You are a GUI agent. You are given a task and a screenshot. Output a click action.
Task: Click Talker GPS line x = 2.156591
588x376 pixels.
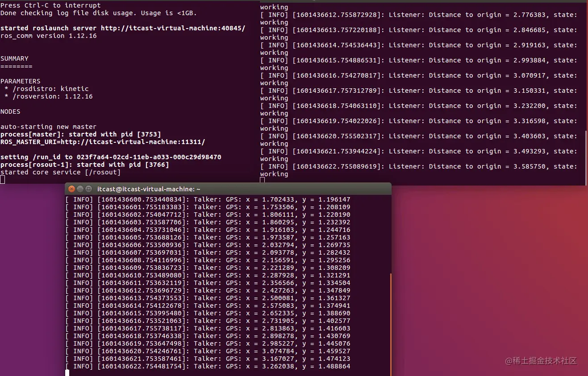(x=208, y=260)
